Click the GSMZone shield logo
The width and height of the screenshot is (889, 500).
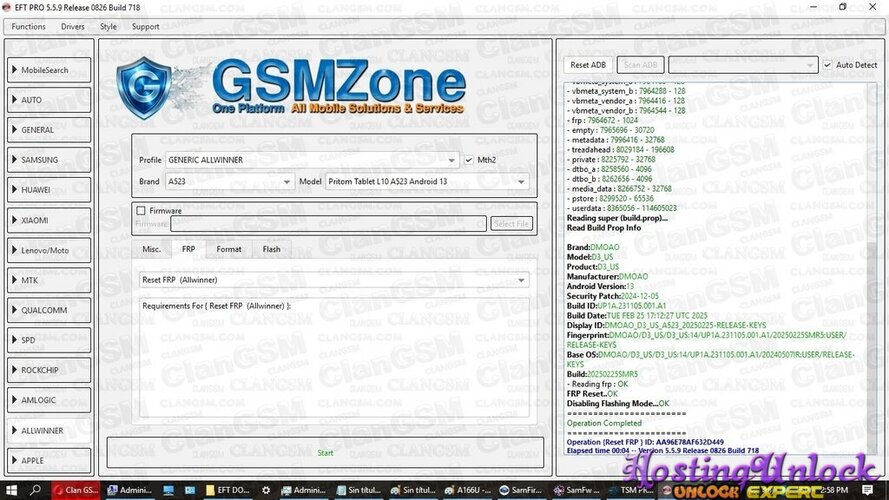click(144, 88)
